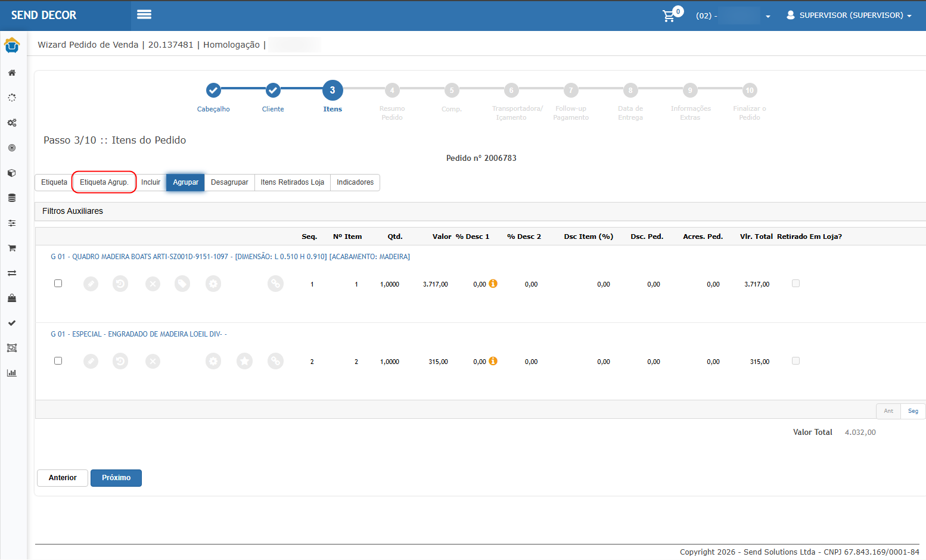Viewport: 926px width, 560px height.
Task: Open QUADRO MADEIRA BOATS item link
Action: pyautogui.click(x=230, y=257)
